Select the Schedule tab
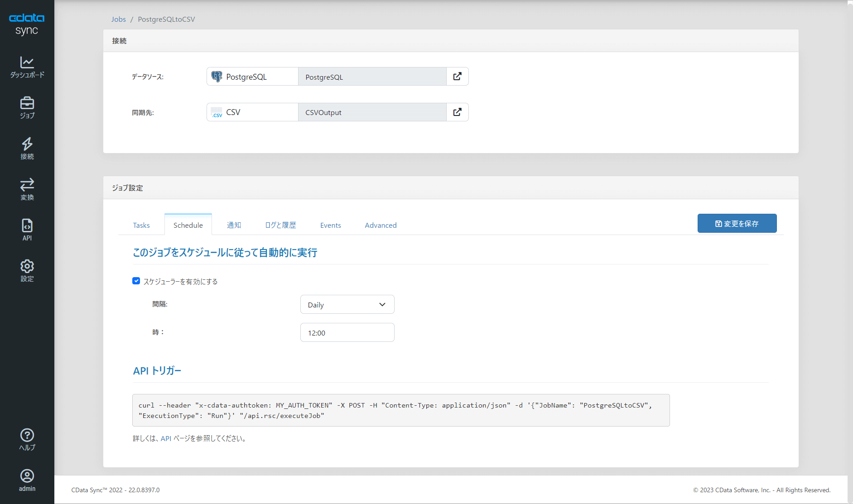Image resolution: width=853 pixels, height=504 pixels. click(188, 225)
